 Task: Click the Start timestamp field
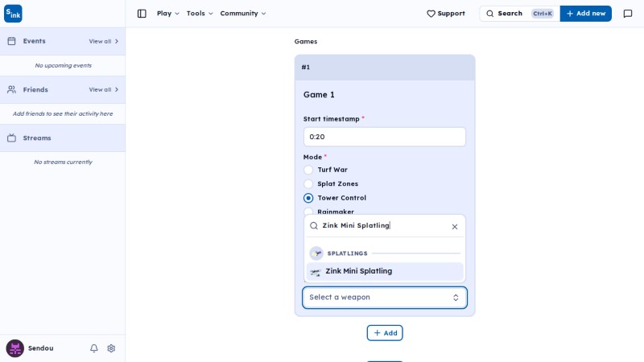coord(385,137)
